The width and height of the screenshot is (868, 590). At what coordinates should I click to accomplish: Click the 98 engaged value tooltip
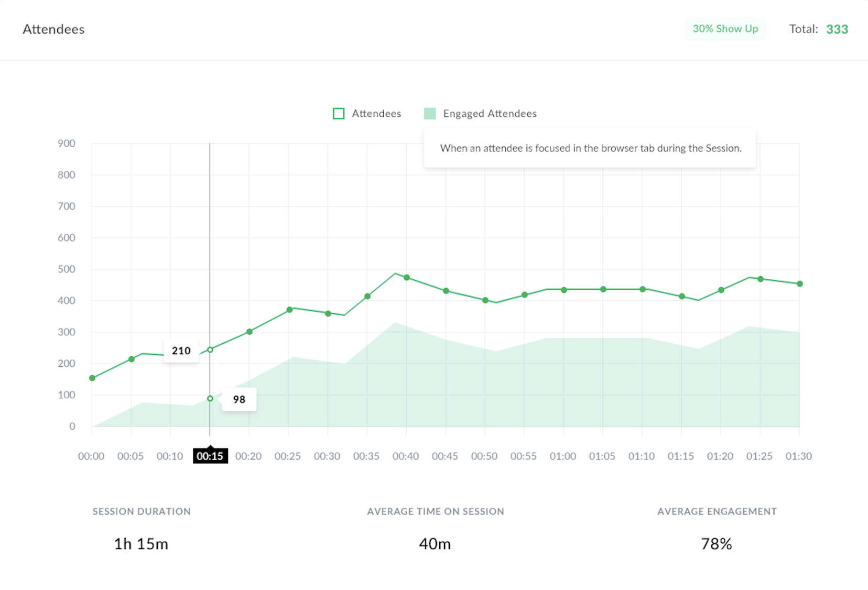pos(239,399)
